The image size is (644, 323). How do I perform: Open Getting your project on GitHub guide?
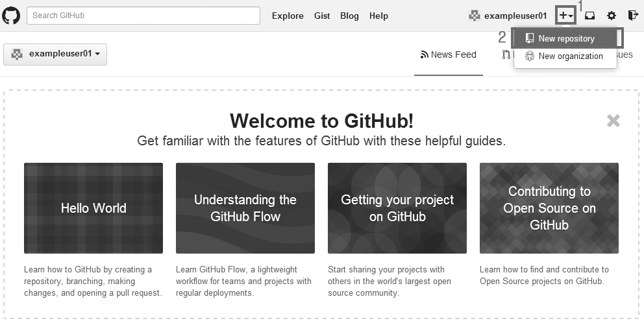(397, 208)
